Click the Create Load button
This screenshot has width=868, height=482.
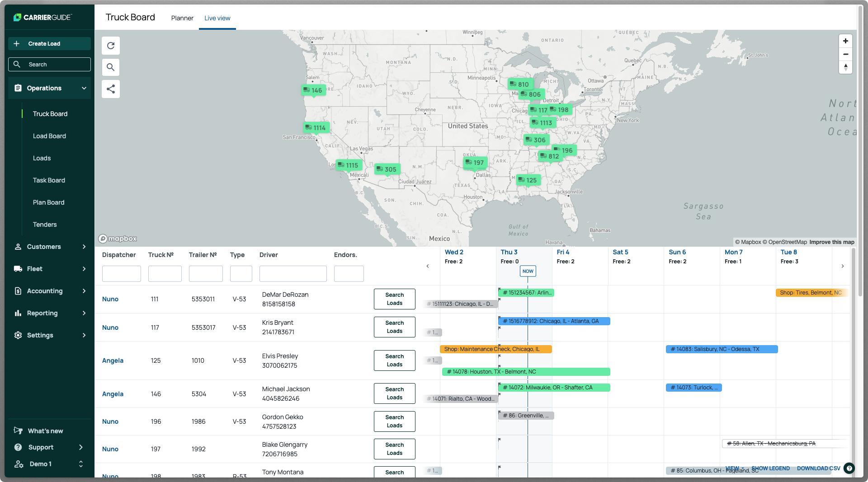pyautogui.click(x=49, y=44)
